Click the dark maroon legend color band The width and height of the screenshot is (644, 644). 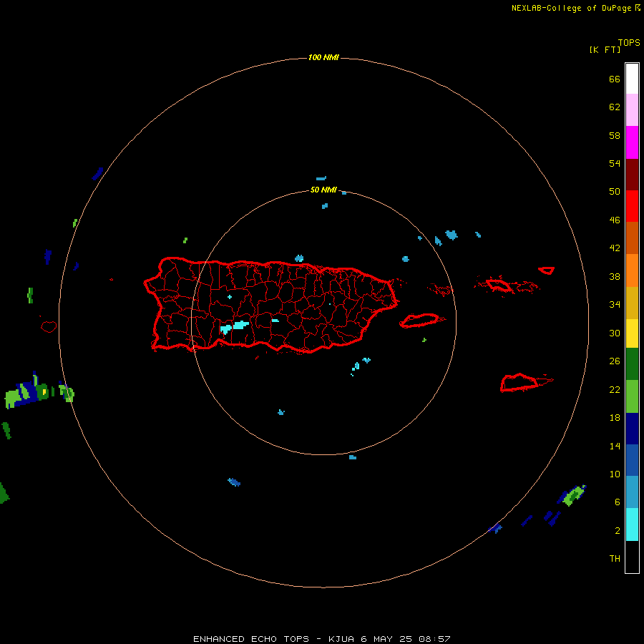tap(632, 175)
